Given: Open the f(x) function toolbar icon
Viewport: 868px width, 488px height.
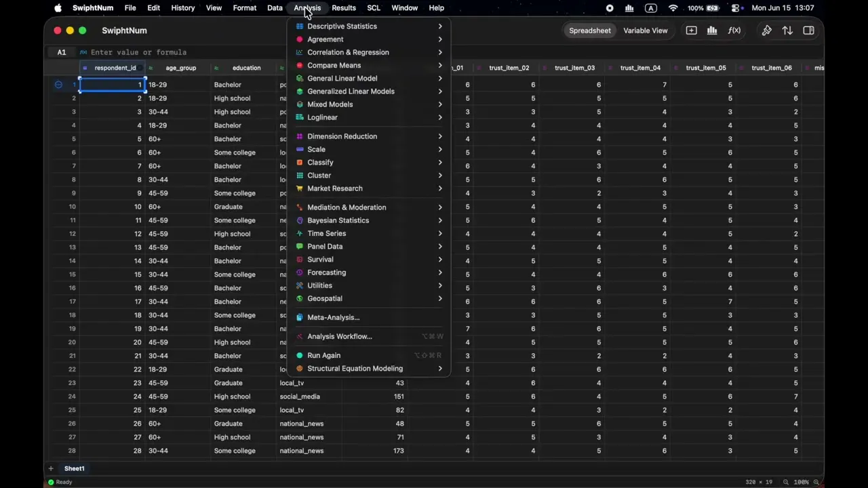Looking at the screenshot, I should (x=734, y=30).
